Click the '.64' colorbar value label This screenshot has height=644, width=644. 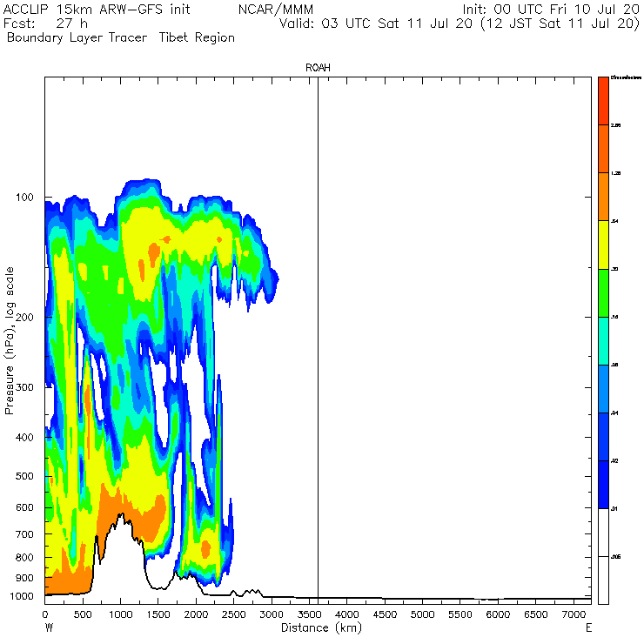[x=614, y=221]
